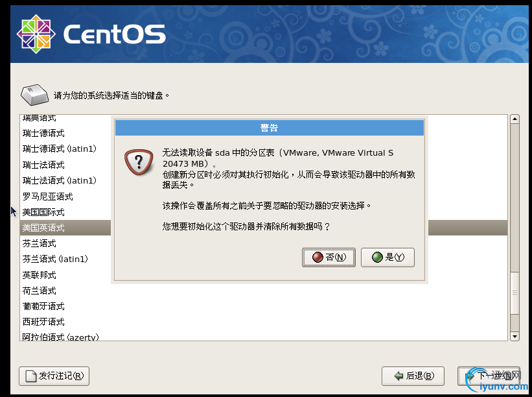Select 瑞士德语式 keyboard layout
532x397 pixels.
click(x=43, y=133)
